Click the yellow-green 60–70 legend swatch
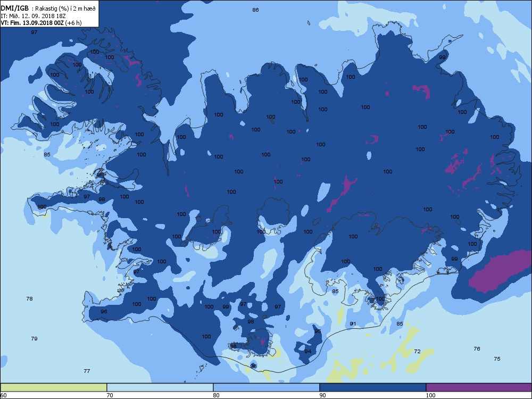Screen dimensions: 532x399 [x=54, y=387]
